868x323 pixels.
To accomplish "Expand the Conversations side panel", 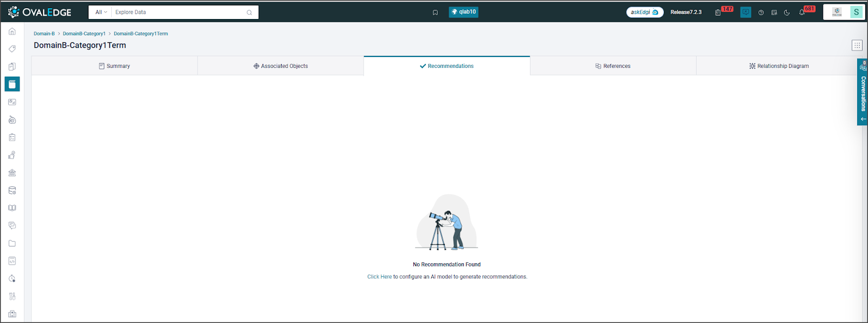I will coord(863,92).
